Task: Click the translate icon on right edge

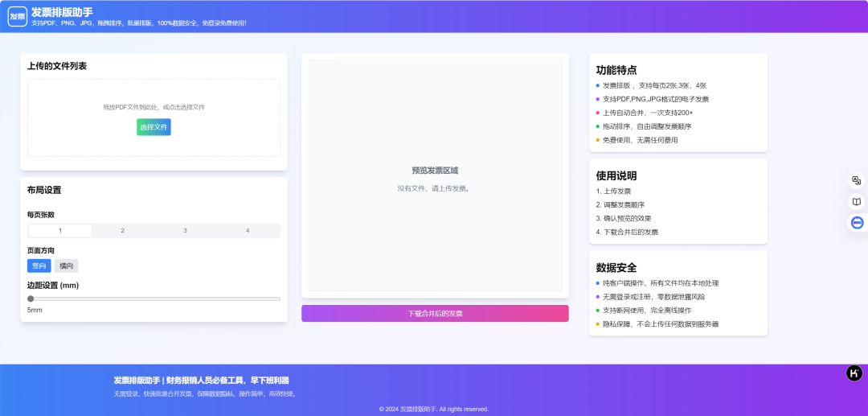Action: [857, 181]
